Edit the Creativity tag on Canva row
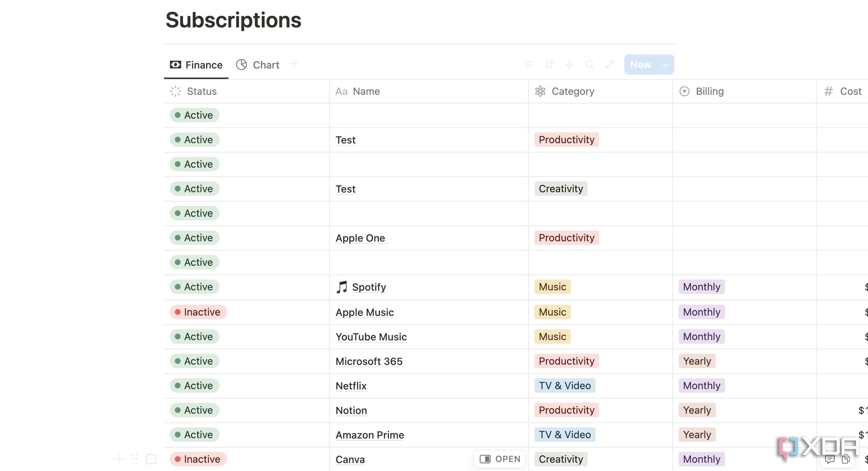868x471 pixels. point(561,459)
